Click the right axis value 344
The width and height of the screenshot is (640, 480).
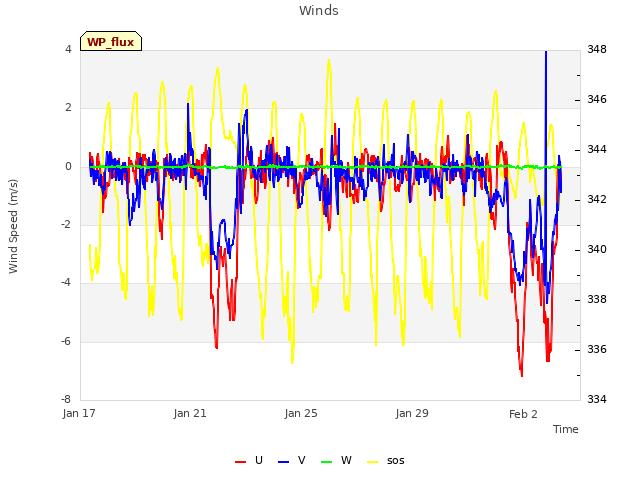[x=597, y=149]
